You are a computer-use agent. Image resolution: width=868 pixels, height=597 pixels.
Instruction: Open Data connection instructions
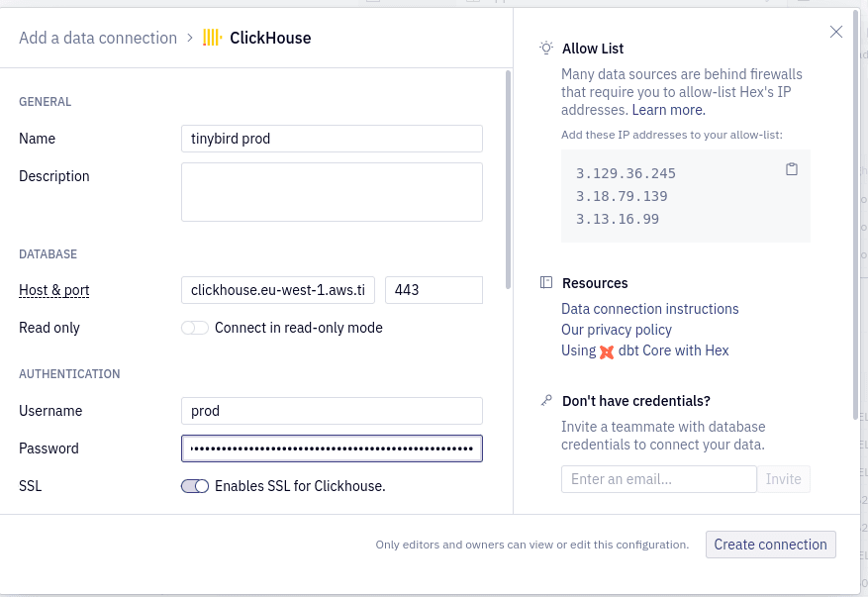coord(649,308)
